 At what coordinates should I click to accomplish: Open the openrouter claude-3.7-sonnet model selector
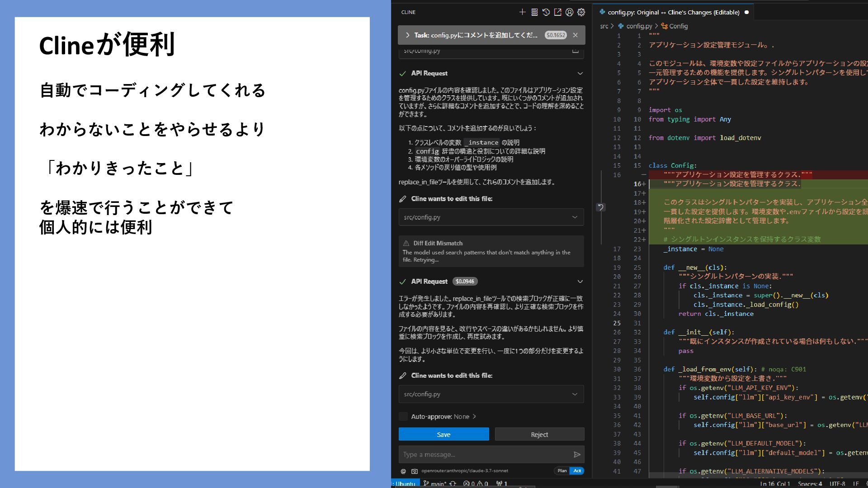tap(465, 471)
